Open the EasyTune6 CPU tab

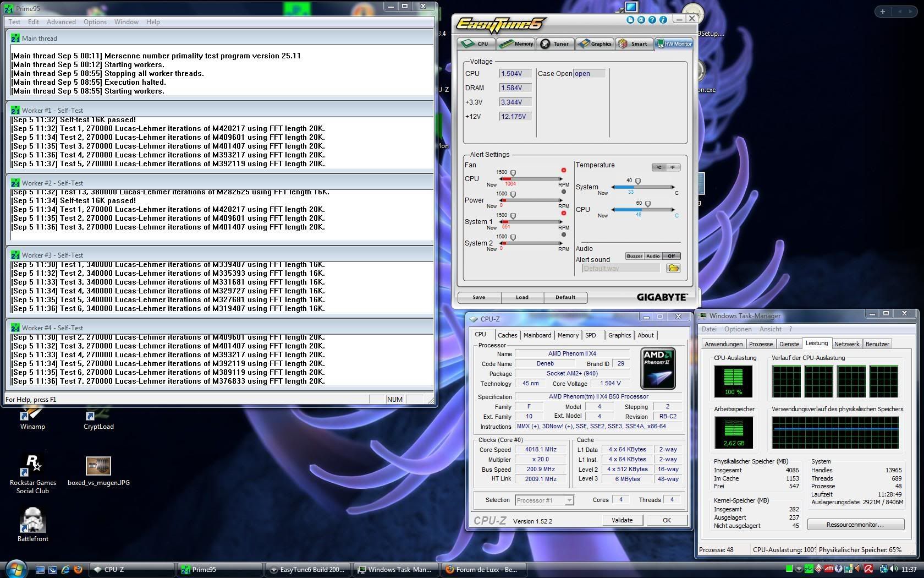476,43
